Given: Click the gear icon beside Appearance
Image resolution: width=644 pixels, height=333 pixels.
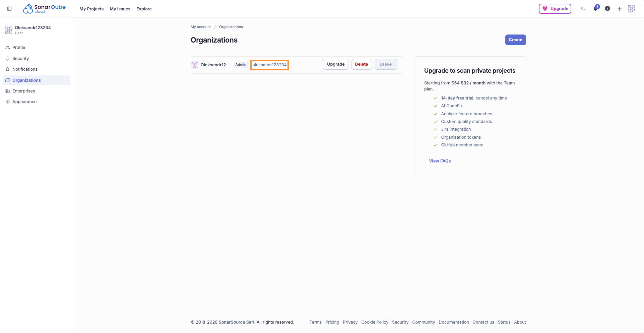Looking at the screenshot, I should point(7,102).
